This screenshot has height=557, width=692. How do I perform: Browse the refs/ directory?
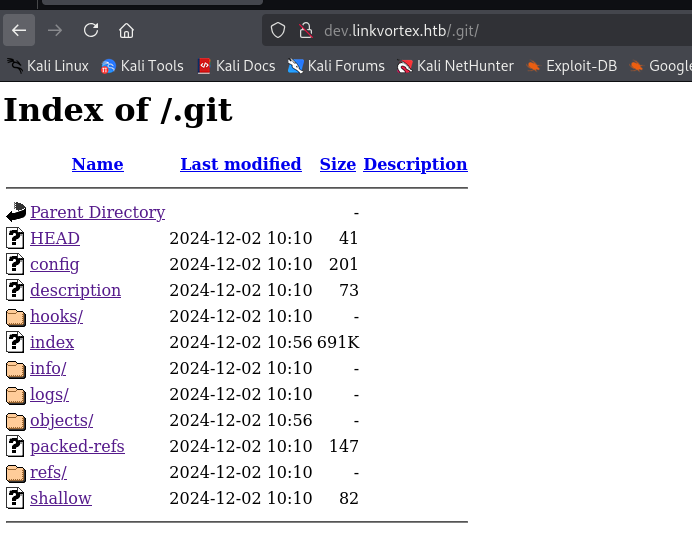tap(49, 473)
